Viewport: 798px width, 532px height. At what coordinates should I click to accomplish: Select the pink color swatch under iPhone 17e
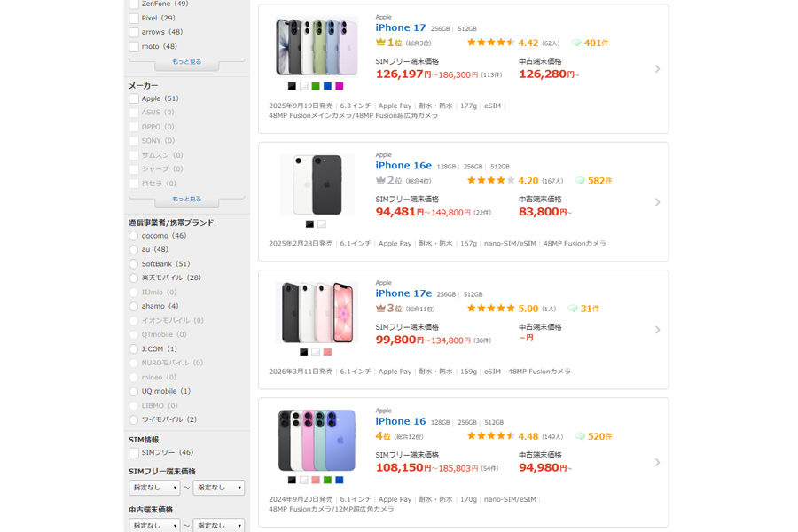click(327, 352)
